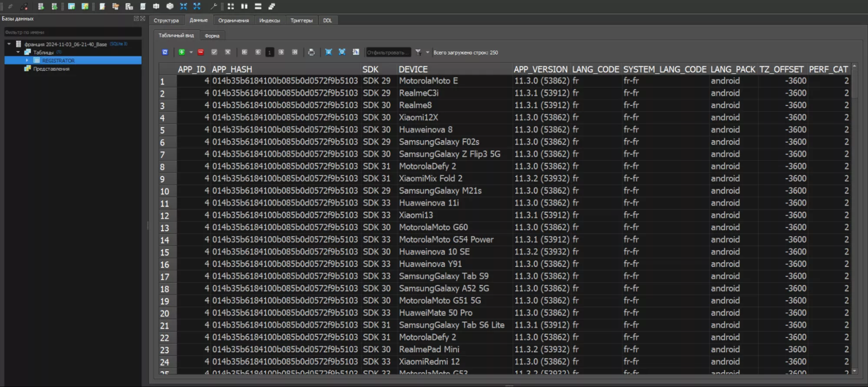The height and width of the screenshot is (387, 868).
Task: Click the database name filter field
Action: pos(73,32)
